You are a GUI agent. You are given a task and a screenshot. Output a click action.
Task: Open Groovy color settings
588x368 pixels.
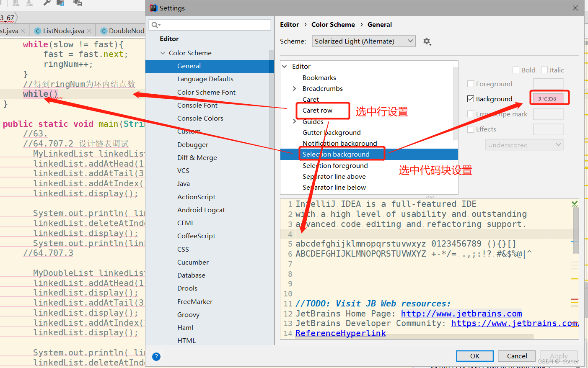point(188,315)
